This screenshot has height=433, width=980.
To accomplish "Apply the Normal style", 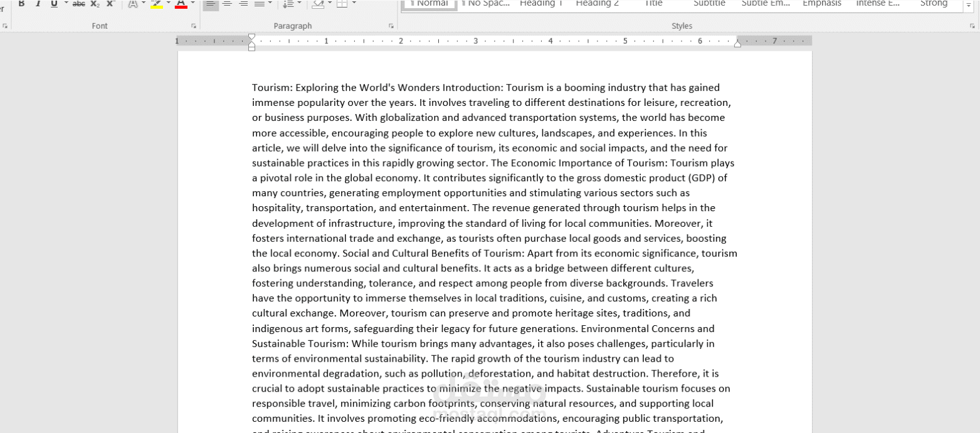I will click(x=429, y=5).
